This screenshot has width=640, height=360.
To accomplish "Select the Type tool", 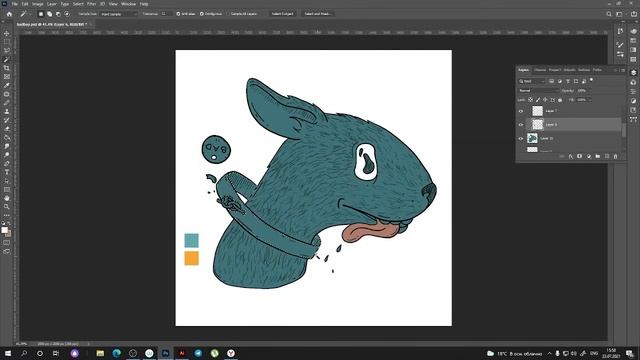I will tap(7, 172).
